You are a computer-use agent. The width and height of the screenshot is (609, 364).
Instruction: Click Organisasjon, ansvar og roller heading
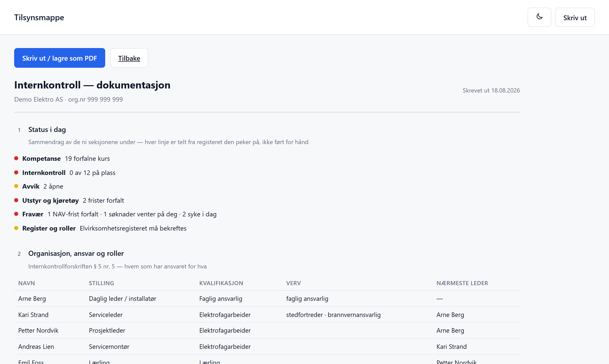(76, 253)
